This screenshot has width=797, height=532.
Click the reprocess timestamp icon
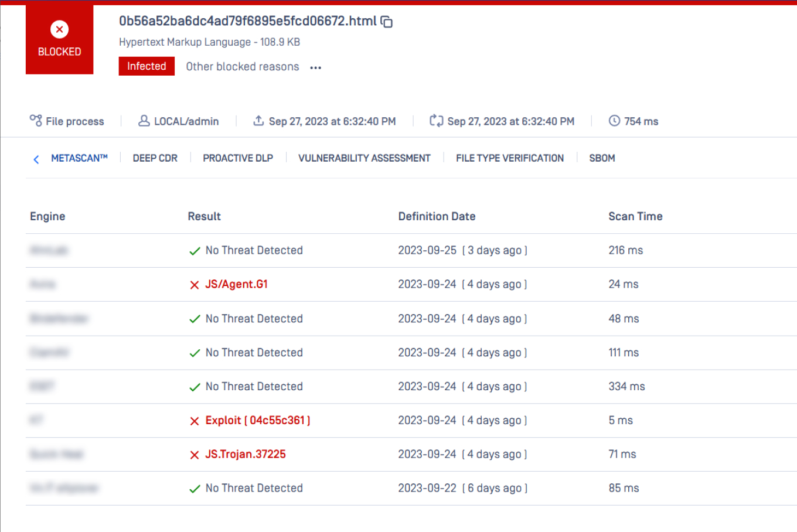tap(437, 121)
